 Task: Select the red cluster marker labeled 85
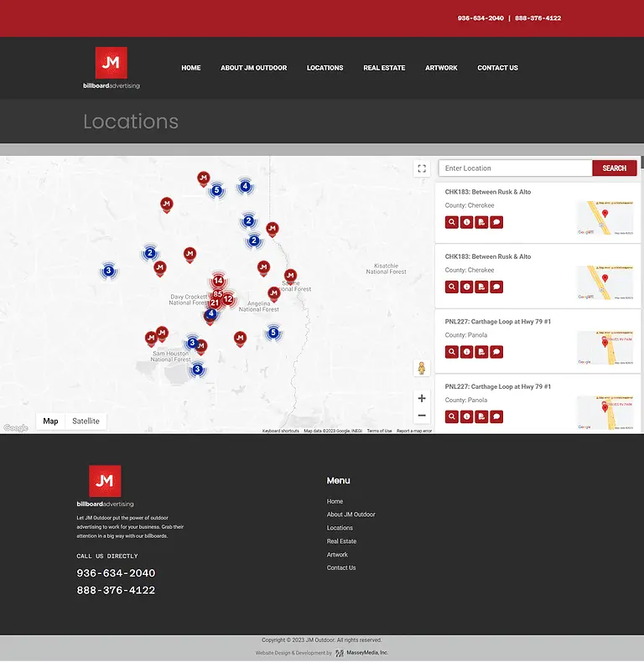coord(217,294)
